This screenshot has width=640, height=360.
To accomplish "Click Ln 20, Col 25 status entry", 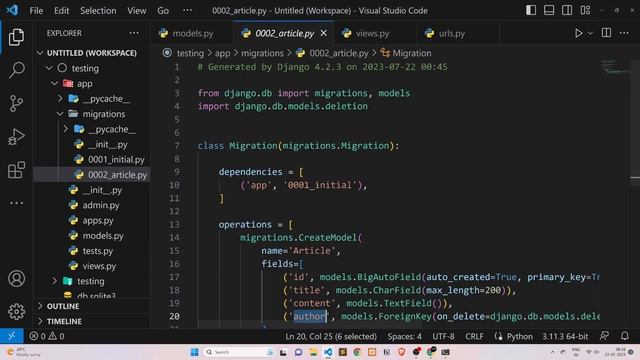I will pyautogui.click(x=331, y=336).
